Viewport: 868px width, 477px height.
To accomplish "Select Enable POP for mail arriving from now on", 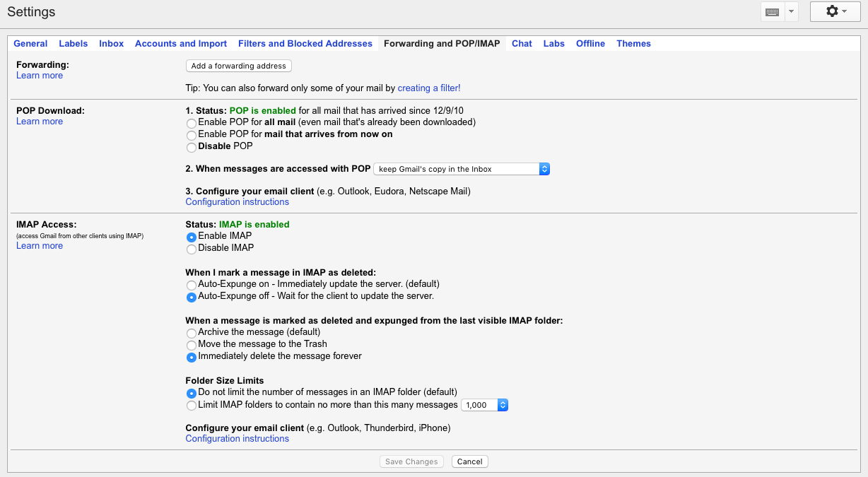I will coord(192,135).
